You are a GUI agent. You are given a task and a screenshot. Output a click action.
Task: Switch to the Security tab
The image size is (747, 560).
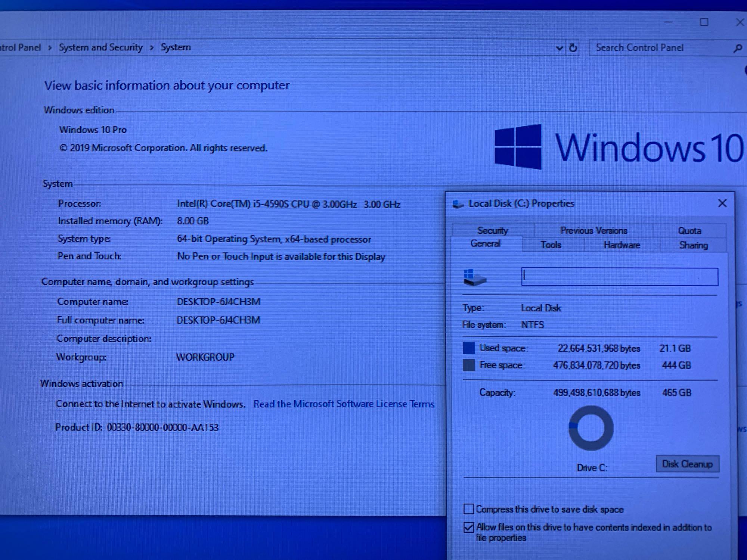(493, 230)
